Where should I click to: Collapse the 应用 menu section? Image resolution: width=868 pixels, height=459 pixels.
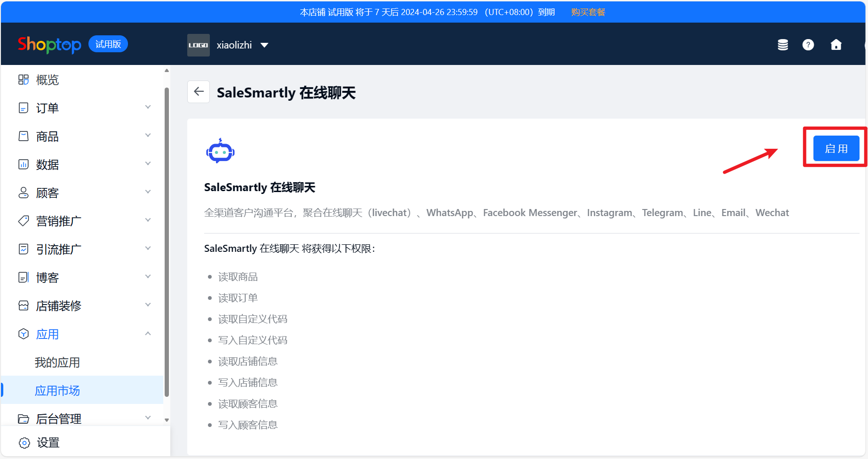click(x=148, y=334)
